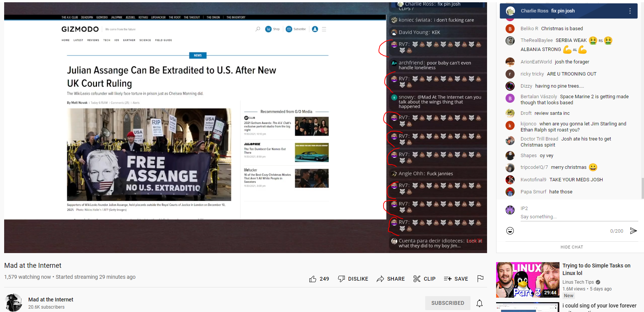
Task: Click Charlie Ross's avatar in pinned message
Action: [x=510, y=11]
